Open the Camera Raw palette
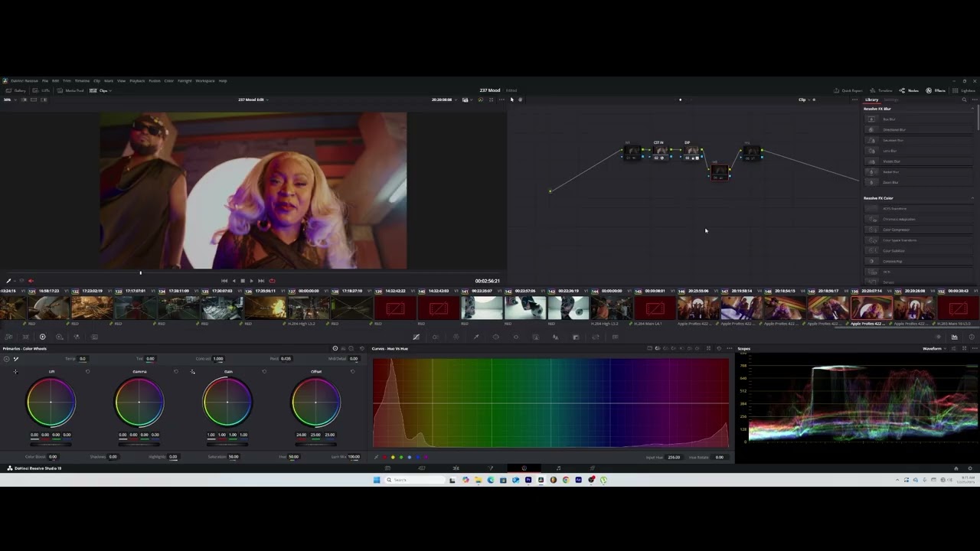The image size is (980, 551). (x=8, y=337)
